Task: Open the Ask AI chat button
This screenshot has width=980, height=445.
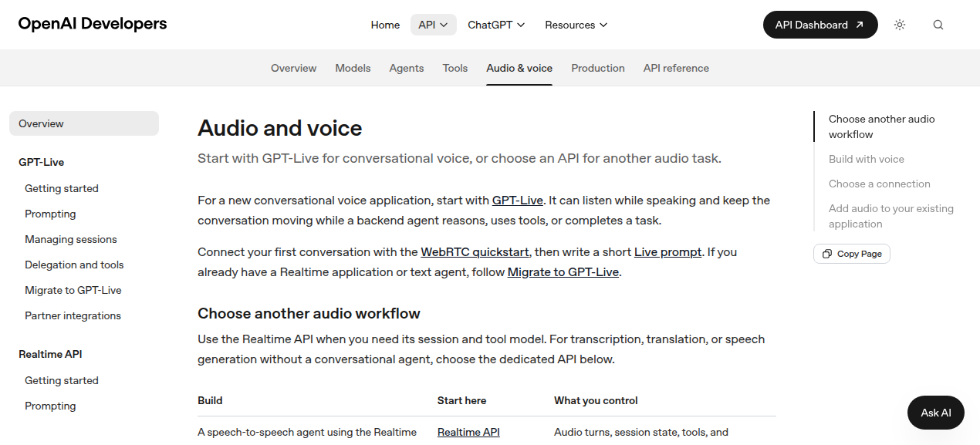Action: coord(936,413)
